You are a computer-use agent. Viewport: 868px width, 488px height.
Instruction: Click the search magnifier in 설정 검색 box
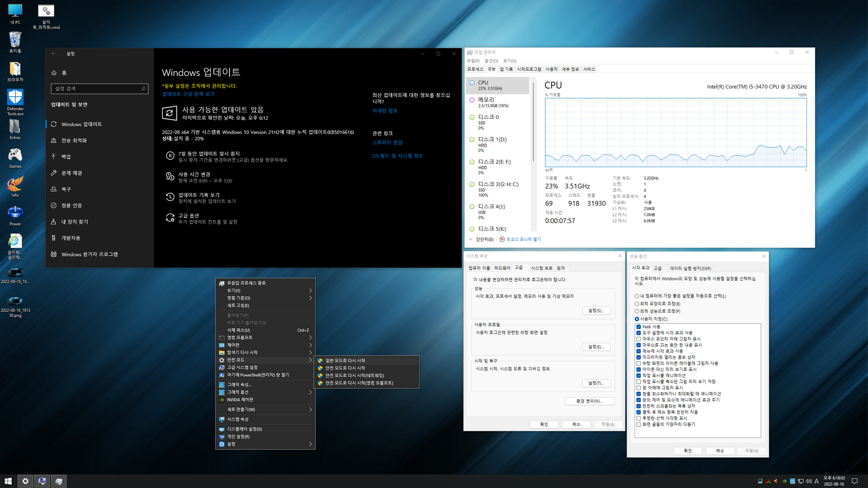(143, 89)
